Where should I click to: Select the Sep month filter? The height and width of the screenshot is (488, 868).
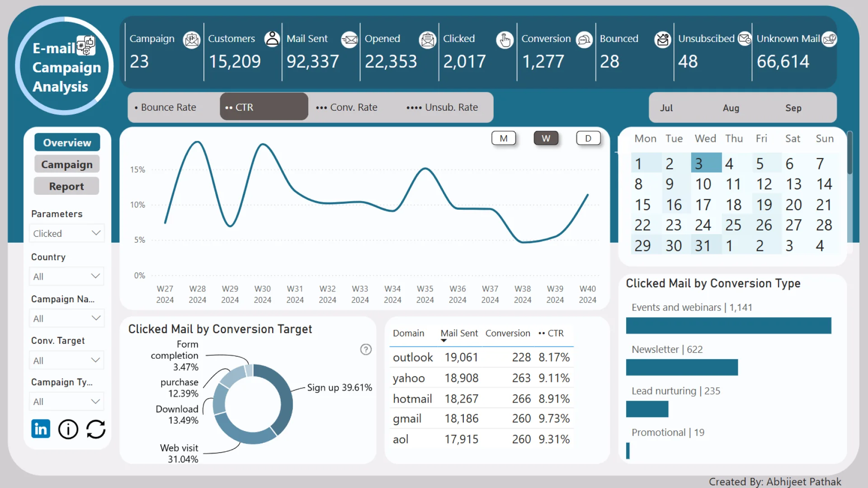pyautogui.click(x=793, y=108)
